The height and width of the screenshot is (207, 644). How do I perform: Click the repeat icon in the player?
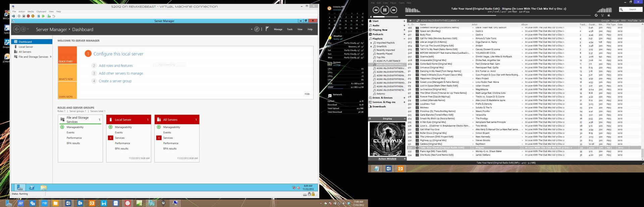coord(596,15)
